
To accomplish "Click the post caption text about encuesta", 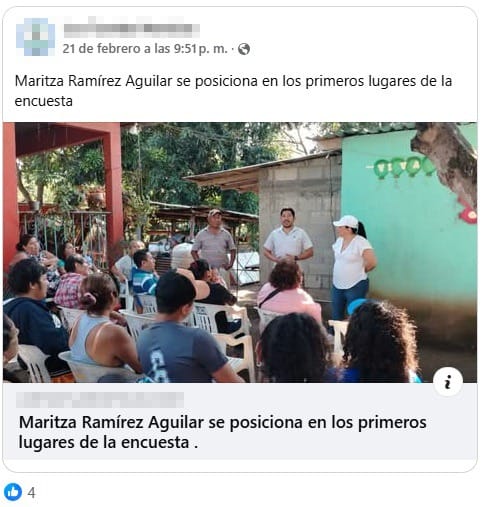I will coord(233,91).
